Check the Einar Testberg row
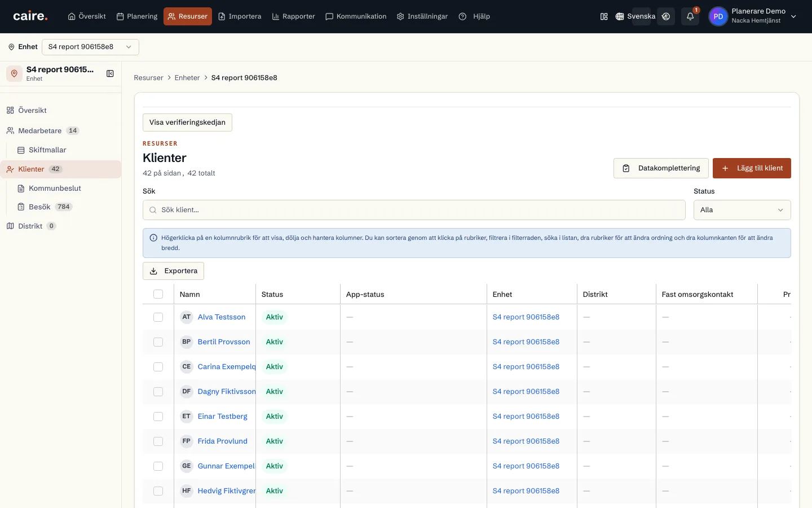Screen dimensions: 812x508 pos(158,417)
